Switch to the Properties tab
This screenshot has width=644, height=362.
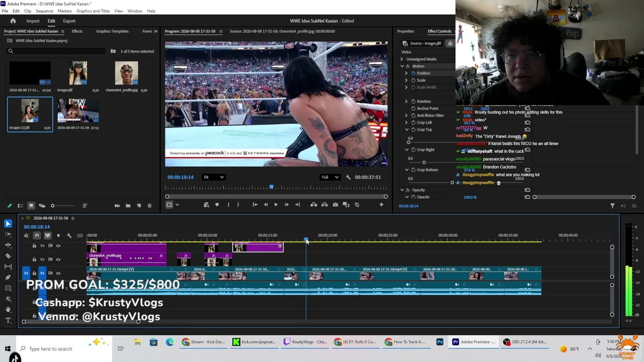click(406, 31)
